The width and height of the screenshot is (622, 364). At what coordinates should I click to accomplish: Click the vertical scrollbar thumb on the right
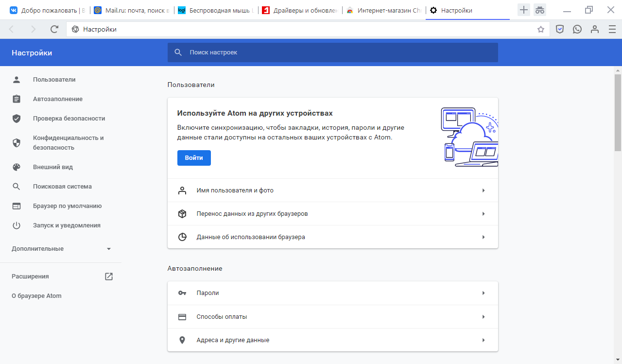(618, 112)
